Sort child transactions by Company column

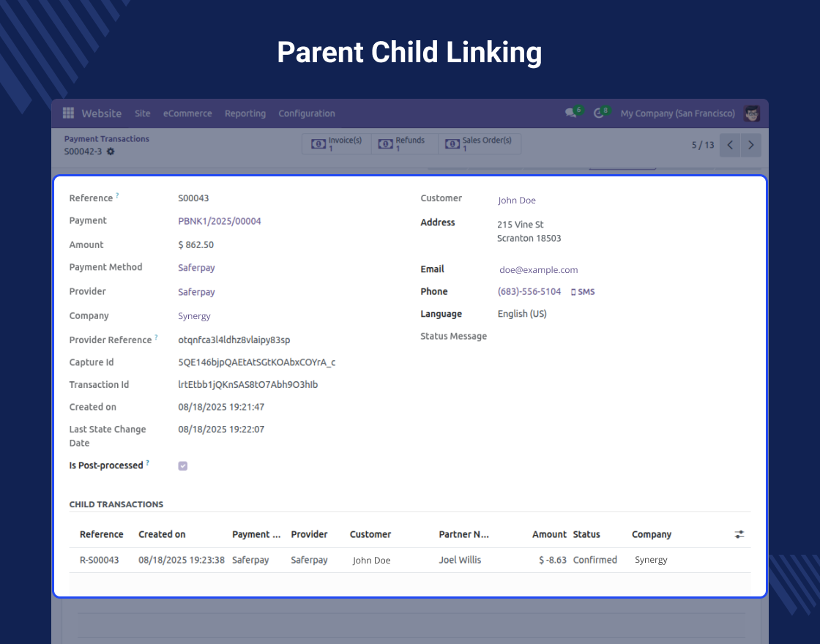652,534
